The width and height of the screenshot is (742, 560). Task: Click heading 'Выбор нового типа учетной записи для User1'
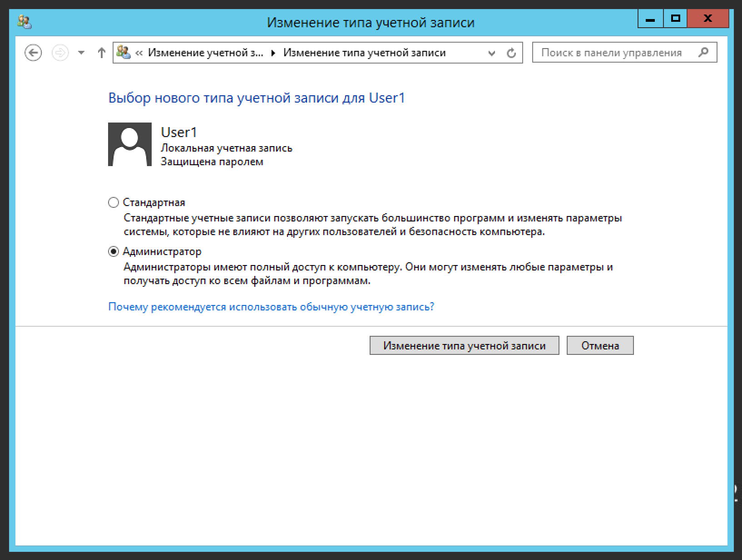point(257,98)
